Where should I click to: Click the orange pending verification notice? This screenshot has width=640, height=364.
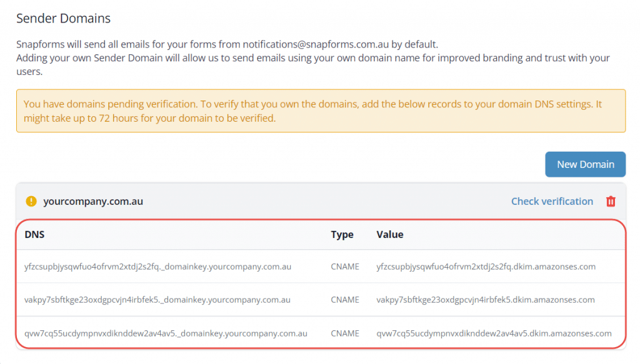(x=320, y=111)
